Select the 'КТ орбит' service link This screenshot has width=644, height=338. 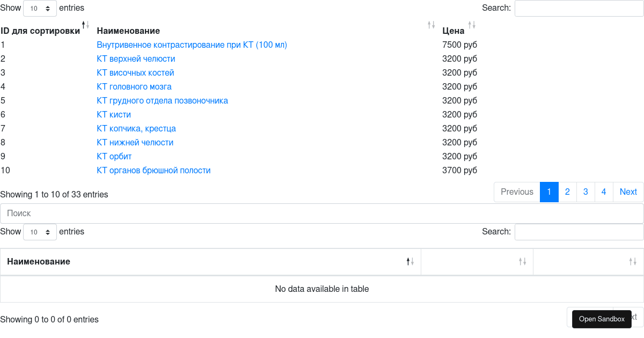coord(114,156)
